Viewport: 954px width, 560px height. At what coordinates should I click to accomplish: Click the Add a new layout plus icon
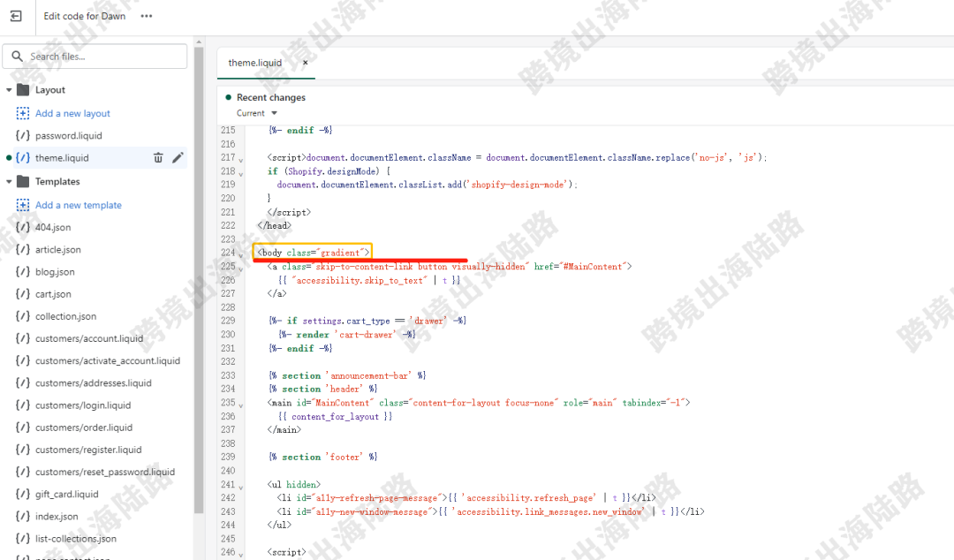[x=22, y=113]
